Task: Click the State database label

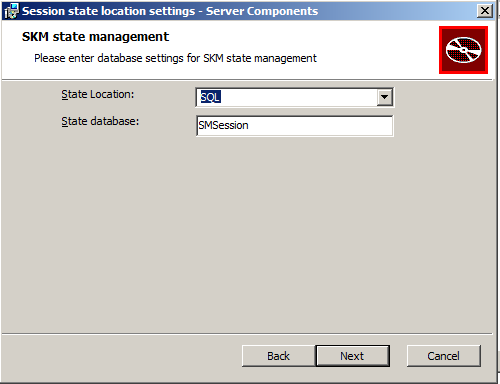Action: 100,122
